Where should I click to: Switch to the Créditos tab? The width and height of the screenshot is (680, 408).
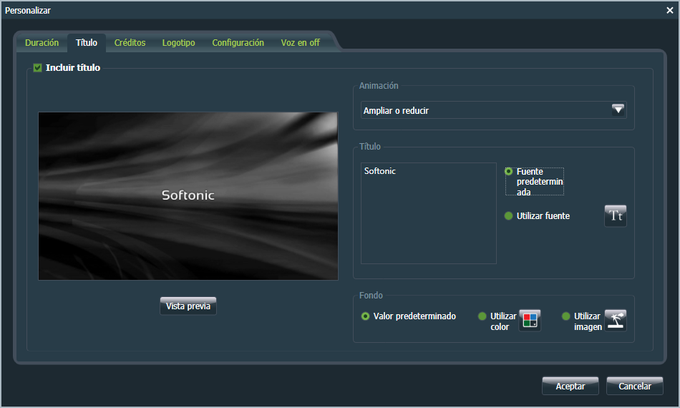pyautogui.click(x=130, y=43)
